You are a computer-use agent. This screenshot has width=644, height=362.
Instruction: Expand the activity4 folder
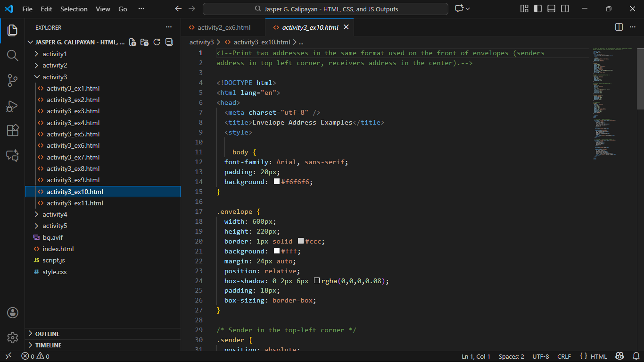55,214
